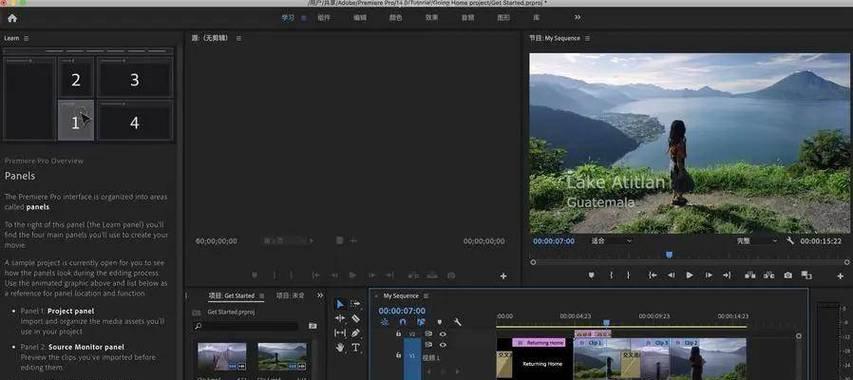This screenshot has width=853, height=380.
Task: Toggle lower video track output eye
Action: point(443,345)
